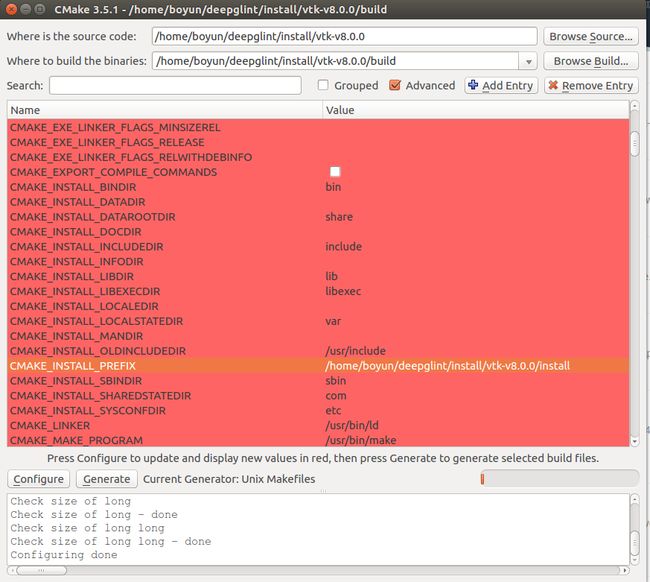
Task: Select the CMAKE_INSTALL_DATADIR entry
Action: coord(78,202)
